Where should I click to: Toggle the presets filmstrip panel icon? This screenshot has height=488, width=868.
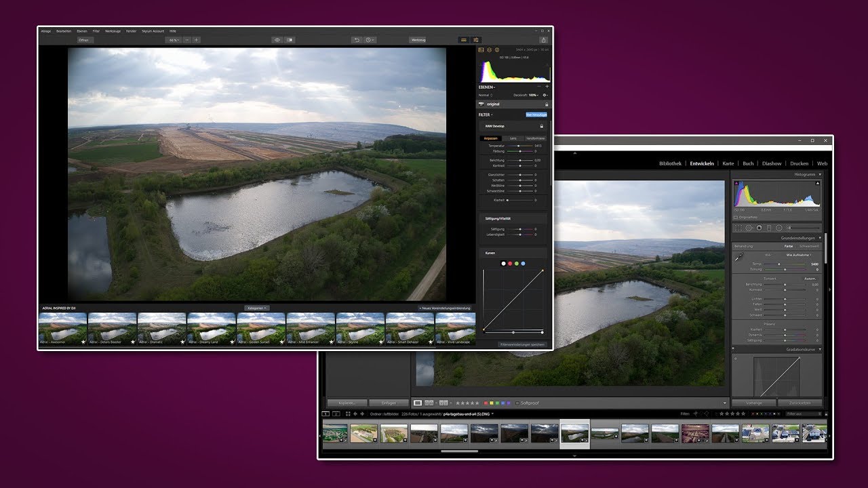(464, 40)
